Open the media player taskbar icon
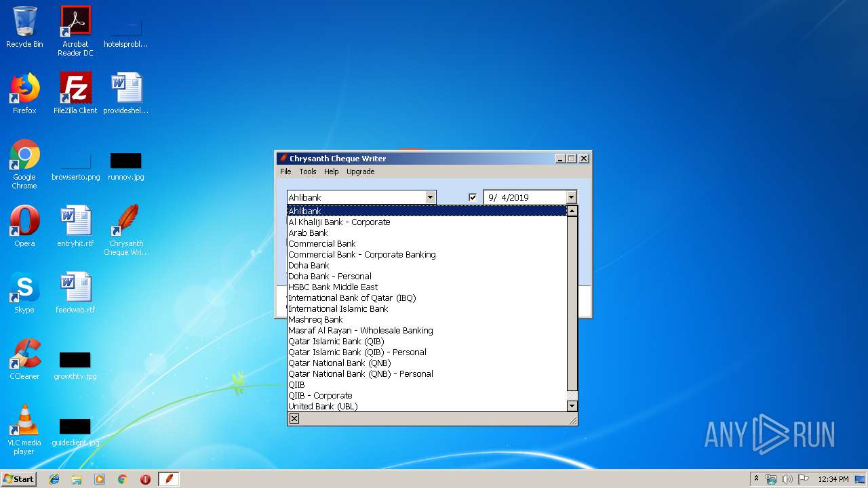 point(100,479)
